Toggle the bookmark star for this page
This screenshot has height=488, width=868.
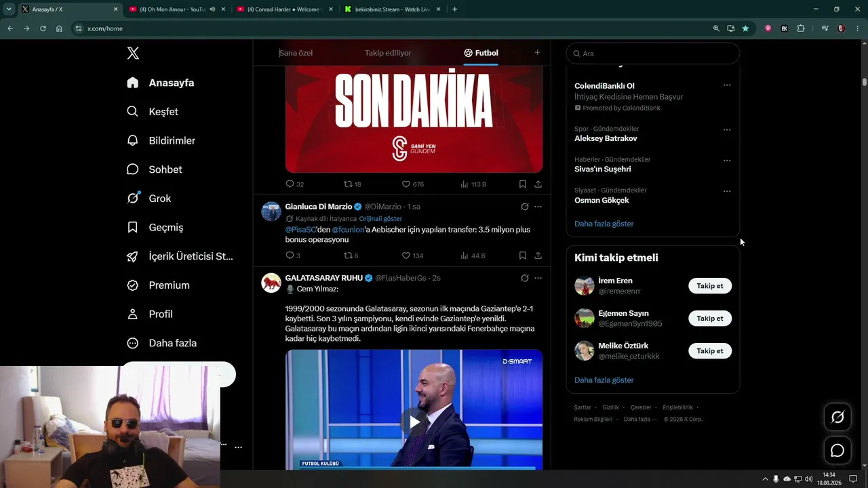pyautogui.click(x=745, y=28)
